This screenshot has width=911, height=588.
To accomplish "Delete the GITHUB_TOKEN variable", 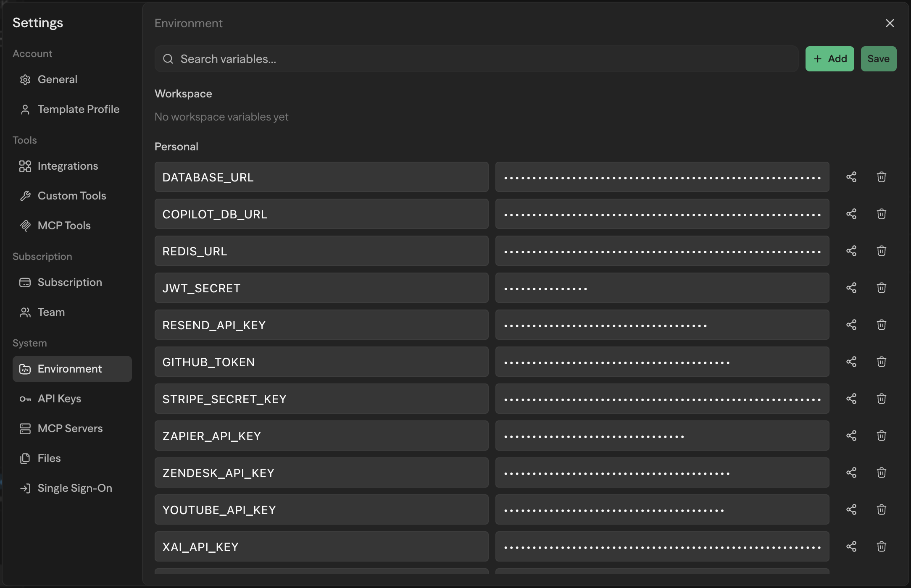I will pyautogui.click(x=882, y=362).
